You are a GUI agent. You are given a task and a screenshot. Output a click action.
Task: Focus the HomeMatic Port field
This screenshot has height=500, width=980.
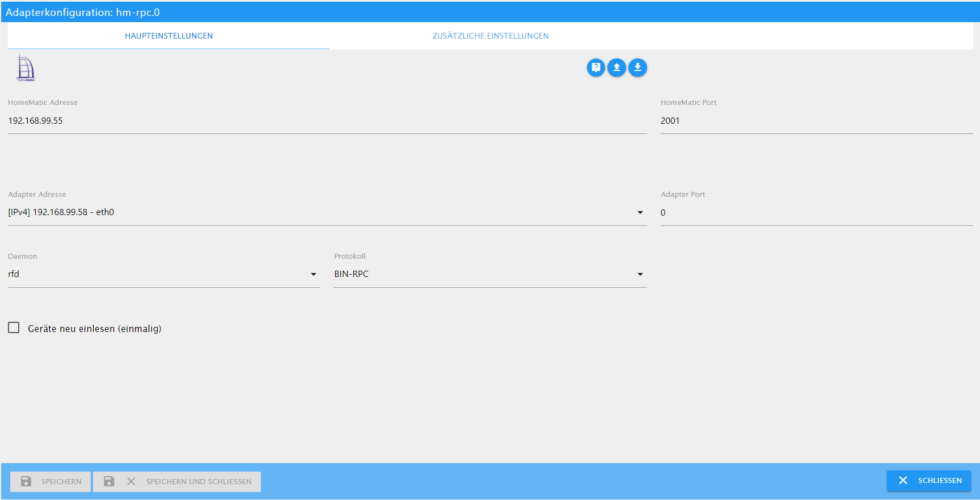817,121
